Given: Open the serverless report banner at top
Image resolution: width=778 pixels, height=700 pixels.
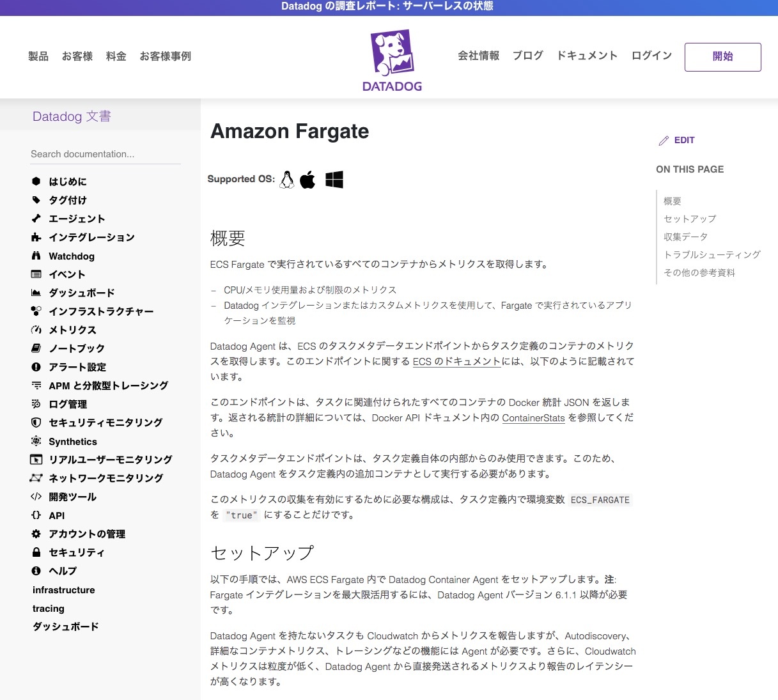Looking at the screenshot, I should click(x=387, y=6).
